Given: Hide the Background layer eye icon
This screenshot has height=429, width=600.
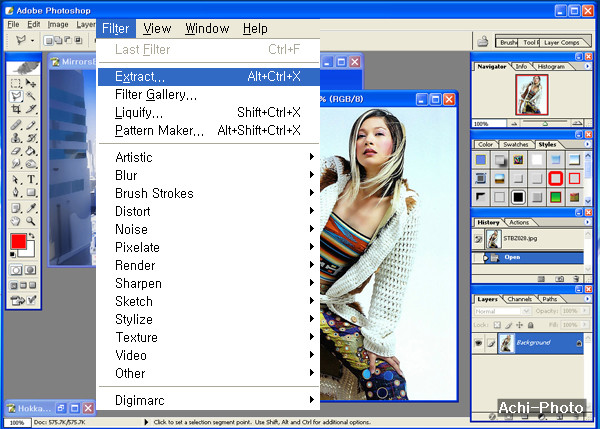Looking at the screenshot, I should pyautogui.click(x=479, y=342).
